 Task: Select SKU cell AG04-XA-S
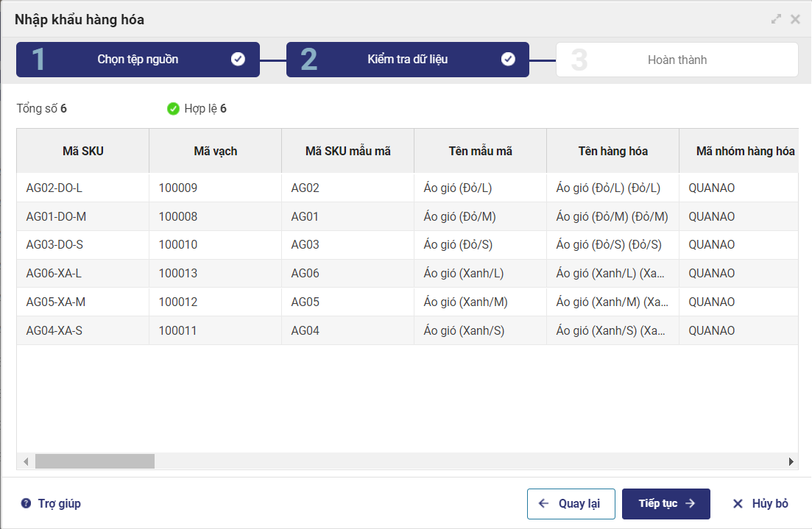(83, 330)
